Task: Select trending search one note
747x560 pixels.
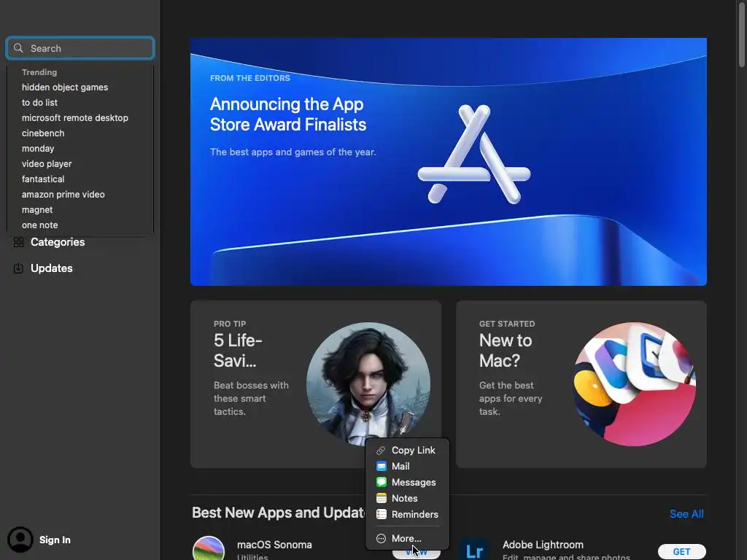Action: [x=39, y=225]
